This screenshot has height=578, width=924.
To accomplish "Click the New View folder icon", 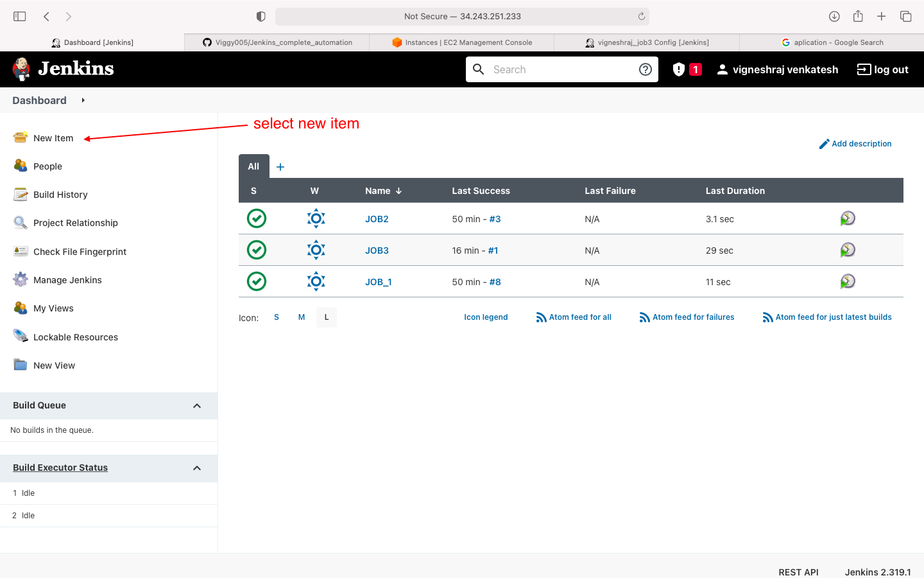I will click(x=21, y=365).
